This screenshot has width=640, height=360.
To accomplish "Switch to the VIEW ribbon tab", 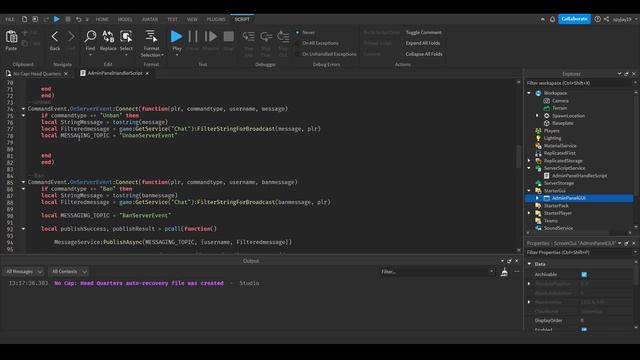I will [192, 19].
